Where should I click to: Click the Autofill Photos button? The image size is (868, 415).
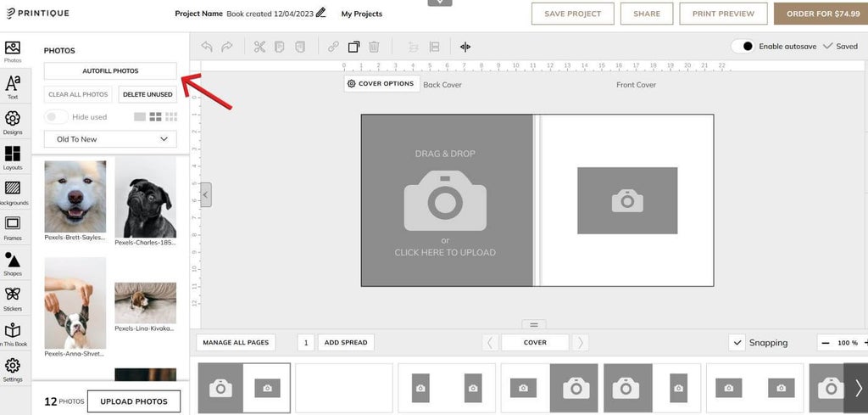click(x=110, y=71)
